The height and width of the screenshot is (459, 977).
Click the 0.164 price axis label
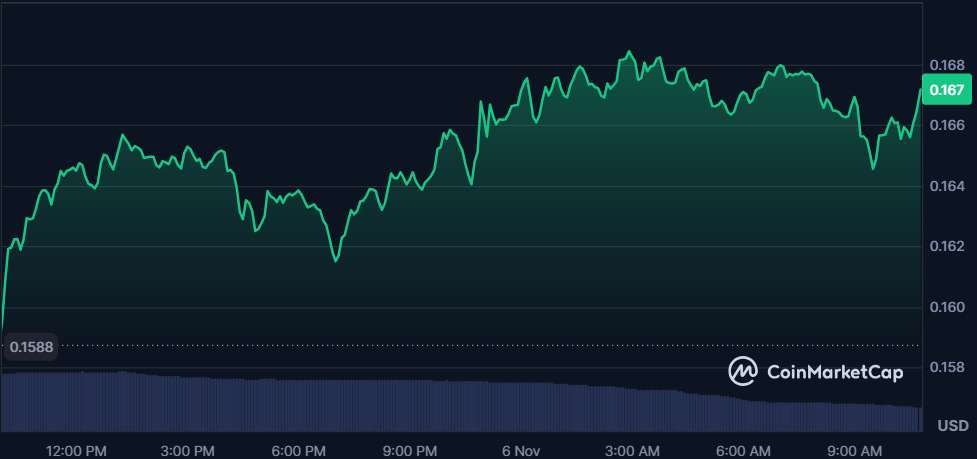coord(947,186)
